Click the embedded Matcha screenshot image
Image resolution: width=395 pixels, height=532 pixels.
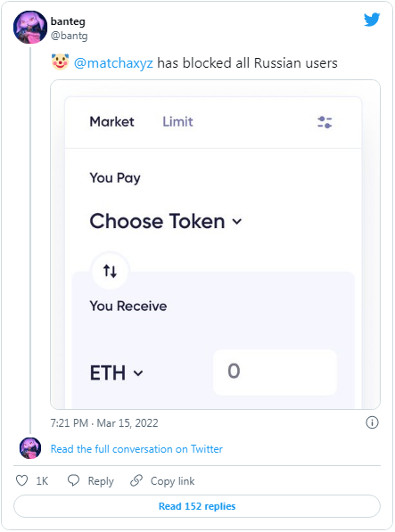coord(215,245)
